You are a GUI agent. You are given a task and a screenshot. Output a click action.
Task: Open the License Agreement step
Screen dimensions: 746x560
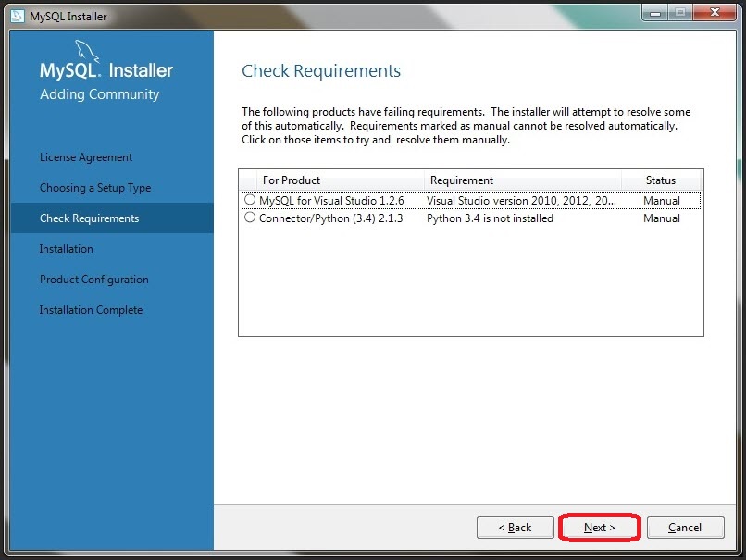(86, 157)
